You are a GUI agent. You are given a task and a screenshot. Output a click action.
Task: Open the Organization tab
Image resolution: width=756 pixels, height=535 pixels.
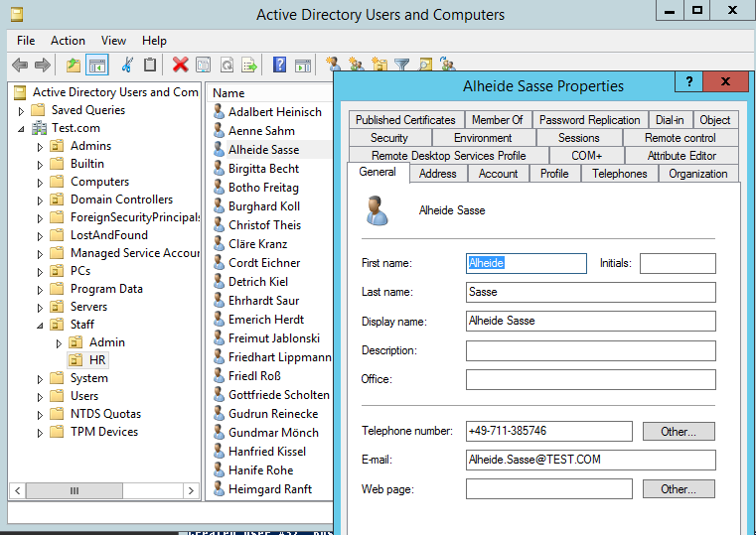[x=697, y=174]
